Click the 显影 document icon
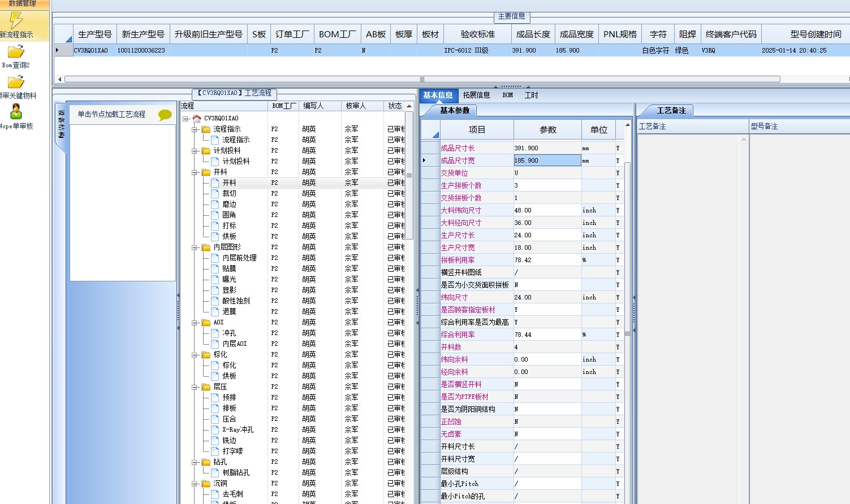The height and width of the screenshot is (504, 850). [x=215, y=290]
